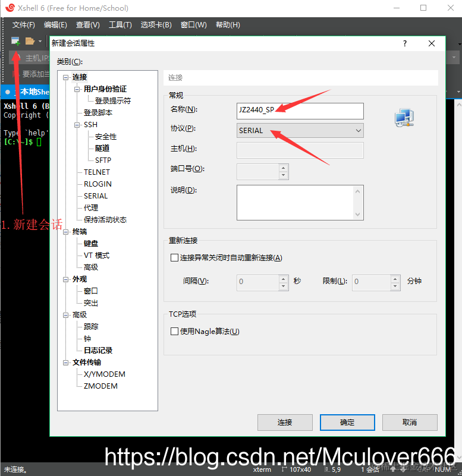Select 登录提示符 in category tree
The image size is (462, 476).
pyautogui.click(x=113, y=101)
